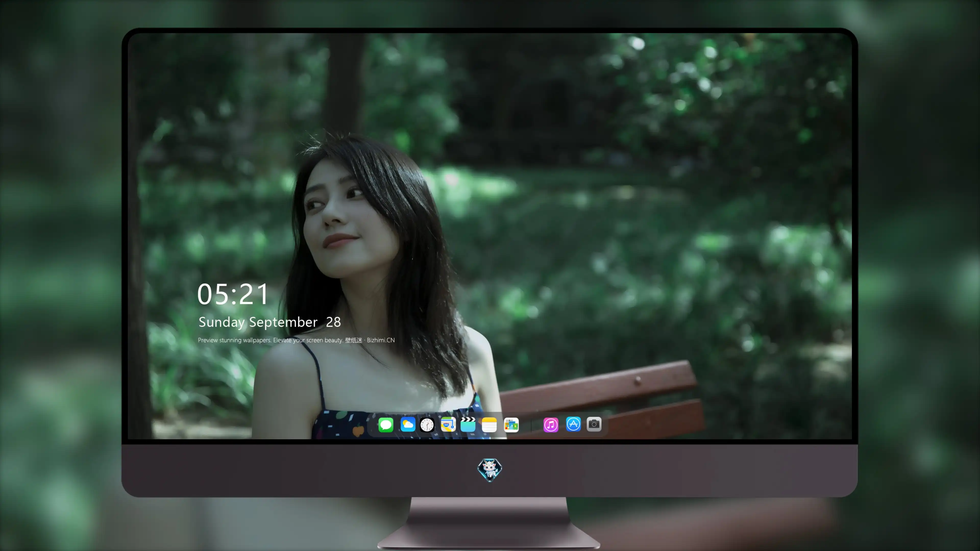Click the 05:21 clock display
Image resolution: width=980 pixels, height=551 pixels.
233,294
